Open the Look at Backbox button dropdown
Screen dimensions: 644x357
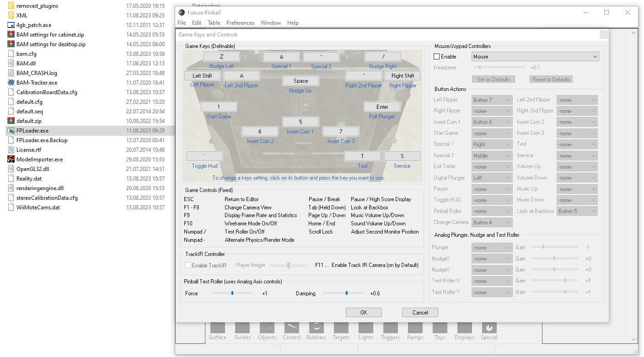click(x=577, y=211)
